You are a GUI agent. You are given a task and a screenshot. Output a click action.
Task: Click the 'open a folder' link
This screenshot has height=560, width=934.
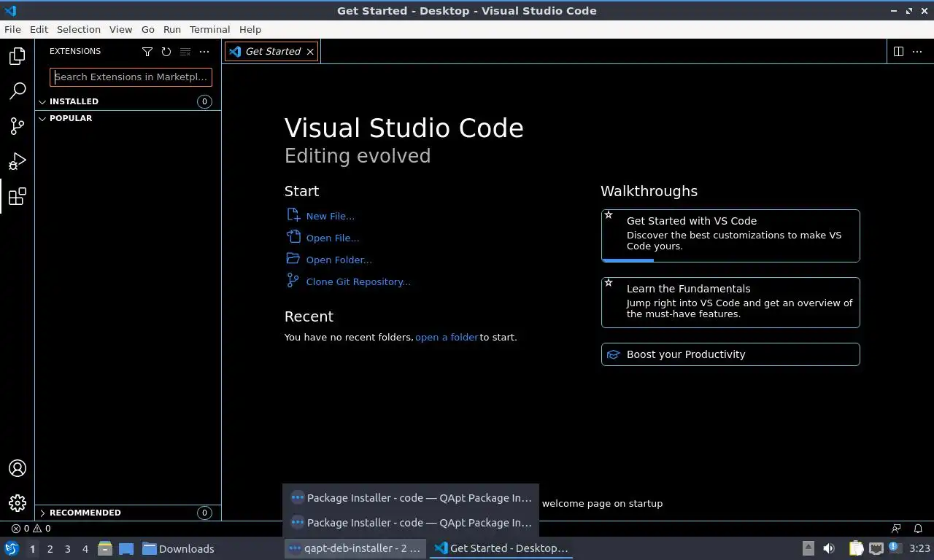(x=447, y=337)
